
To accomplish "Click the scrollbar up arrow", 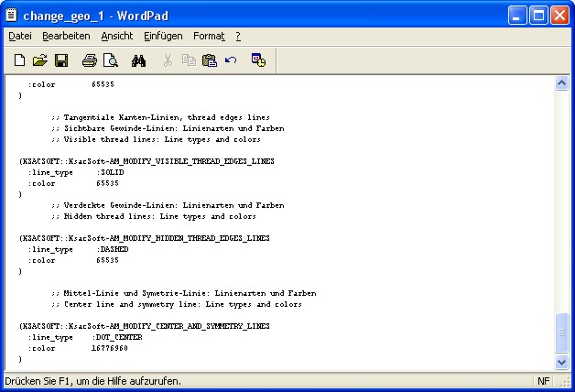I will click(x=563, y=83).
